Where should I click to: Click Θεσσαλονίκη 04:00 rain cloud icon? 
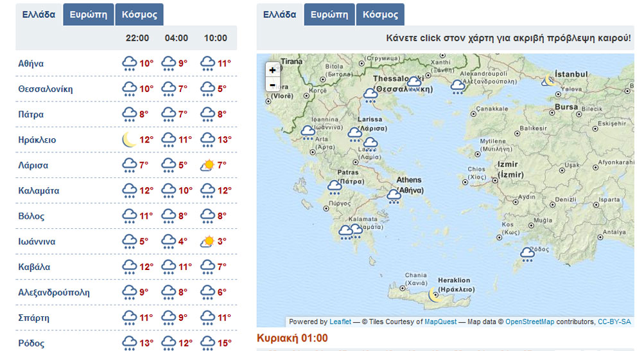(168, 89)
